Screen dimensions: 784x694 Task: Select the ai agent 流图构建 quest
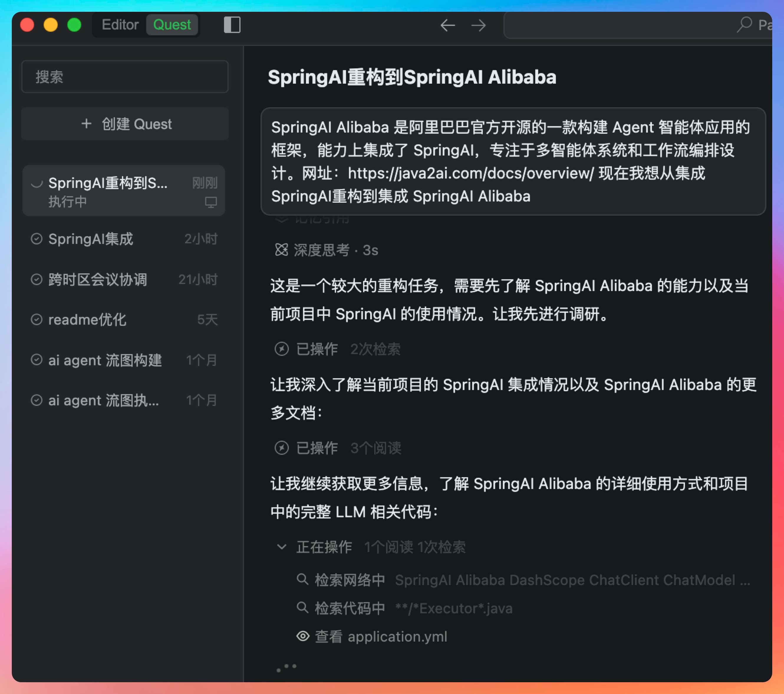tap(105, 360)
